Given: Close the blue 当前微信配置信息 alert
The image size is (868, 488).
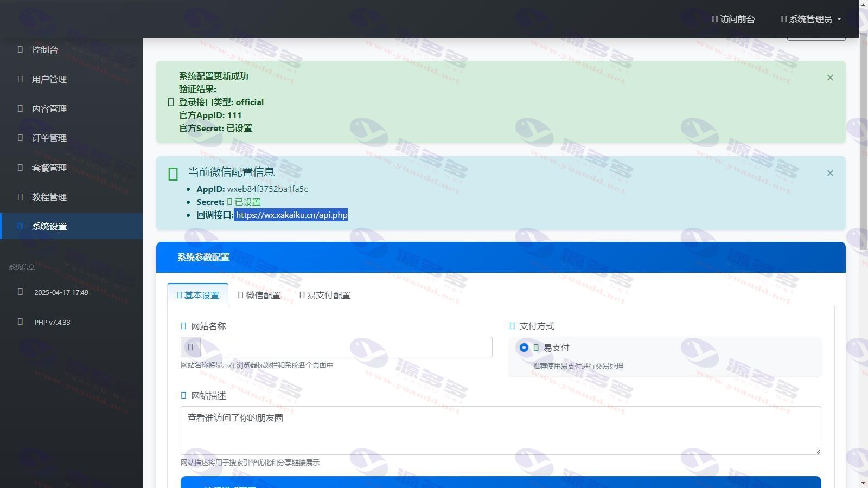Looking at the screenshot, I should pyautogui.click(x=830, y=173).
